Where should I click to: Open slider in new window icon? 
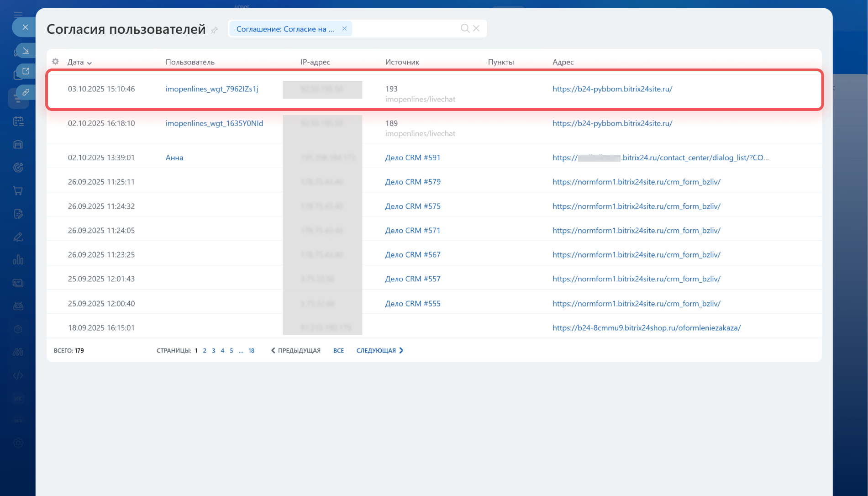pos(26,71)
